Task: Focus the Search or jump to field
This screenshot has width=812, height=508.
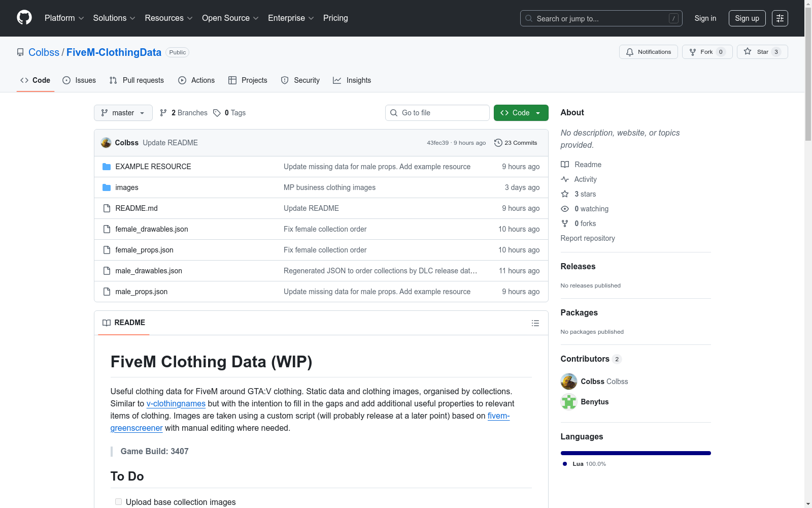Action: tap(601, 18)
